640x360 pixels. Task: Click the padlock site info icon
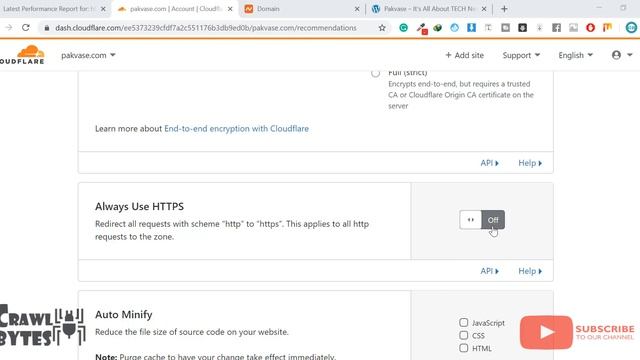click(47, 28)
